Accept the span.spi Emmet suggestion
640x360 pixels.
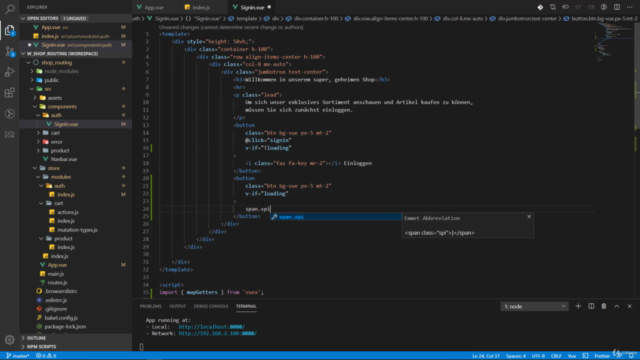pos(336,217)
